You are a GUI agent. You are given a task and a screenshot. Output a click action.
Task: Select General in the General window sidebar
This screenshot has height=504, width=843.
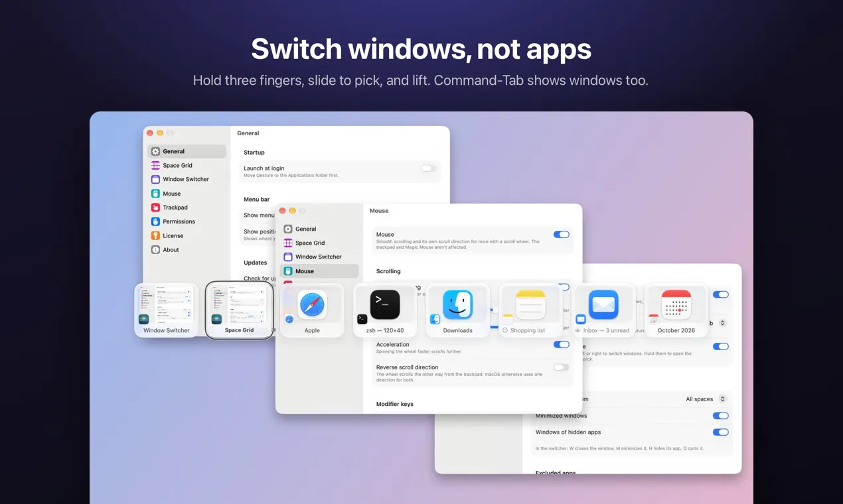(187, 151)
